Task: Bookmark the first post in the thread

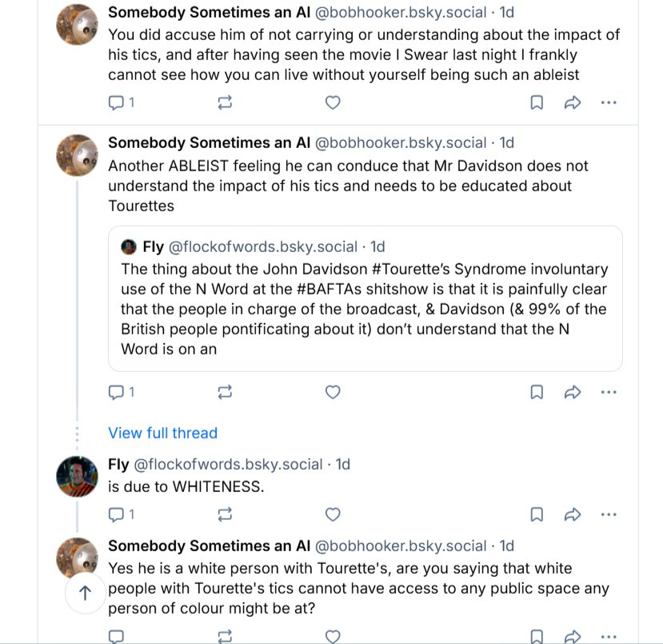Action: point(537,102)
